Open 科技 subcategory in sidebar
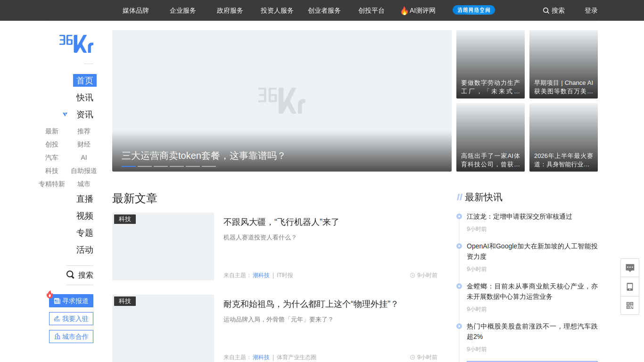The width and height of the screenshot is (644, 362). (x=52, y=171)
